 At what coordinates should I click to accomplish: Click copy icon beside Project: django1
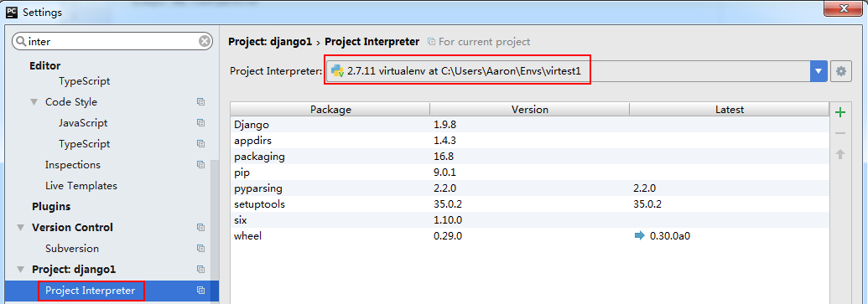pyautogui.click(x=201, y=269)
